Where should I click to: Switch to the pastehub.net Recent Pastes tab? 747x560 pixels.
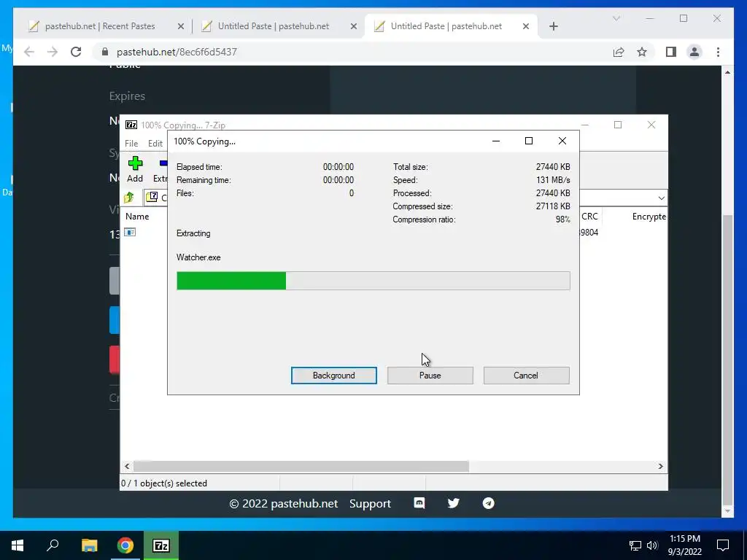coord(99,26)
